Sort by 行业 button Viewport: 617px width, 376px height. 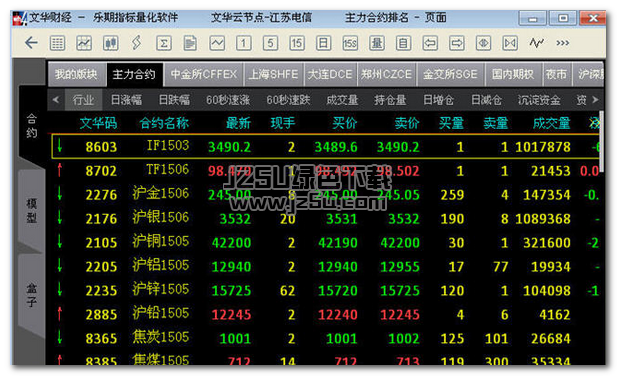83,100
